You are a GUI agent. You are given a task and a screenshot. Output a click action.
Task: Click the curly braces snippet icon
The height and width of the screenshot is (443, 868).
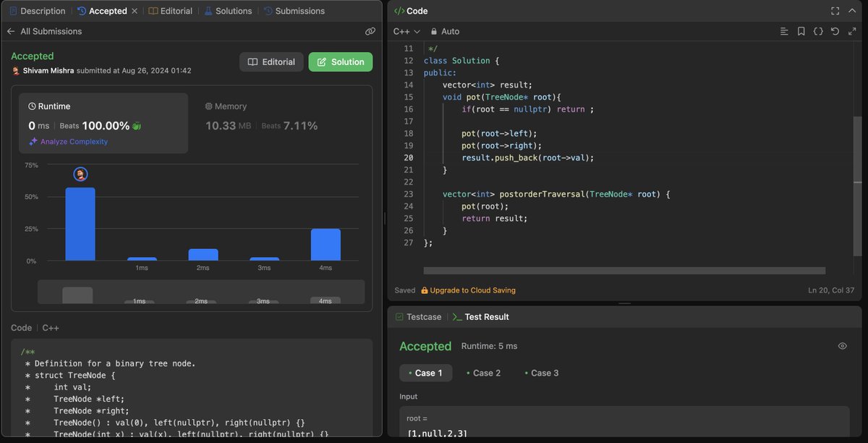pos(818,31)
